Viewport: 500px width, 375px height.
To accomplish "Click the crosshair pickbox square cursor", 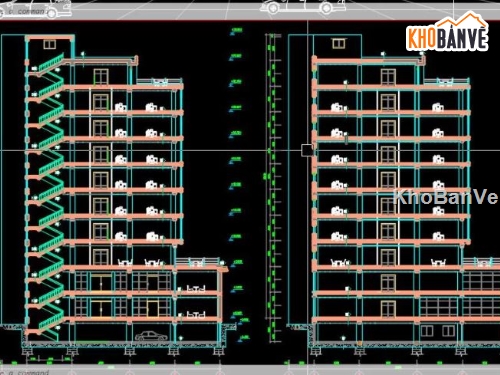I will point(307,150).
